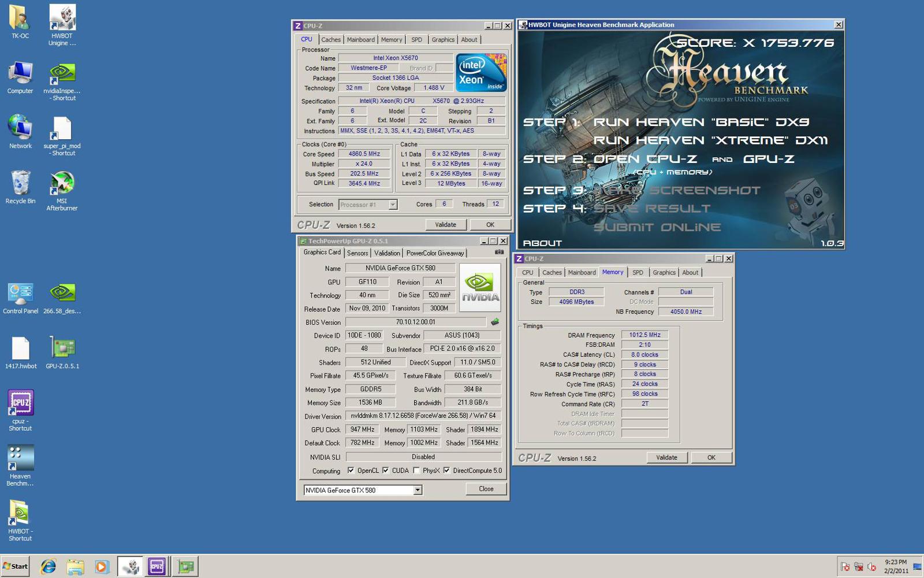This screenshot has height=578, width=924.
Task: Click Intel Xeon logo in CPU-Z
Action: tap(481, 72)
